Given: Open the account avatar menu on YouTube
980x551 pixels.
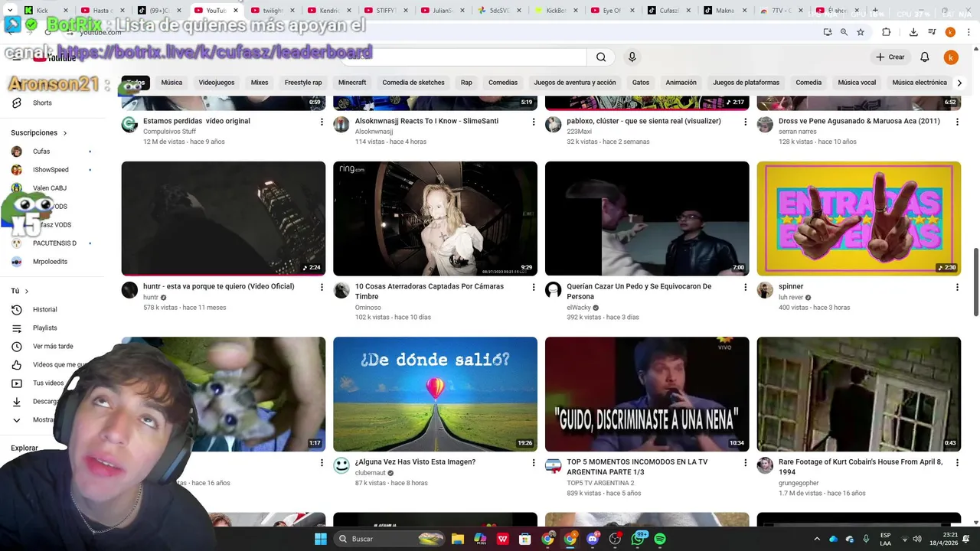Looking at the screenshot, I should [950, 57].
